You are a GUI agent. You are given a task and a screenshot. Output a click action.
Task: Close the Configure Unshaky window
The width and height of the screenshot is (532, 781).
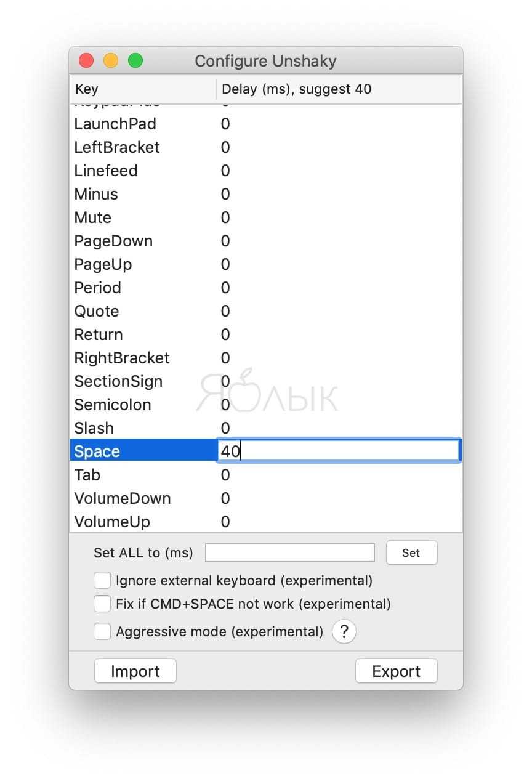(86, 61)
